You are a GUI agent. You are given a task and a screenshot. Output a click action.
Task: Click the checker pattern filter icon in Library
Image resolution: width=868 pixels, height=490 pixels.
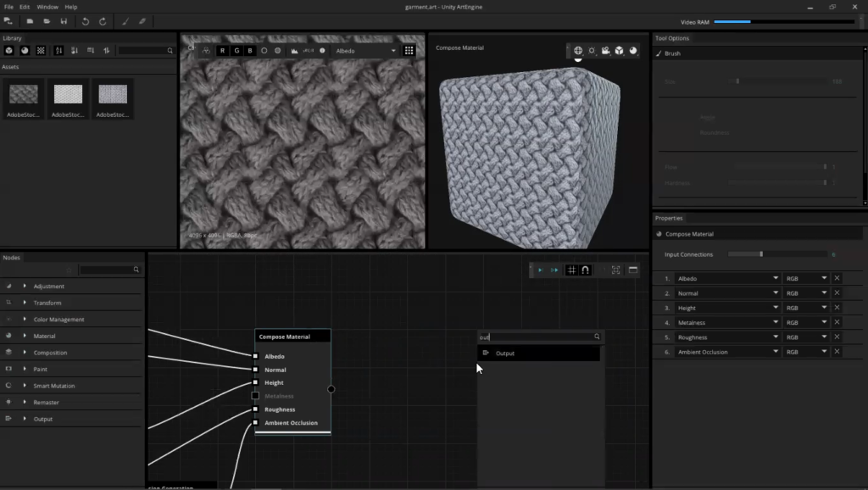pyautogui.click(x=42, y=50)
